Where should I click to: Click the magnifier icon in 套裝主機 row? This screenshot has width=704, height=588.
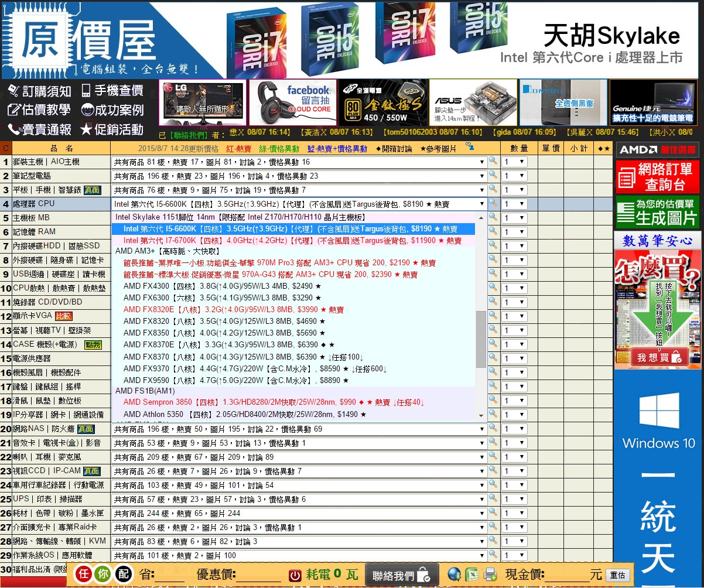point(493,161)
